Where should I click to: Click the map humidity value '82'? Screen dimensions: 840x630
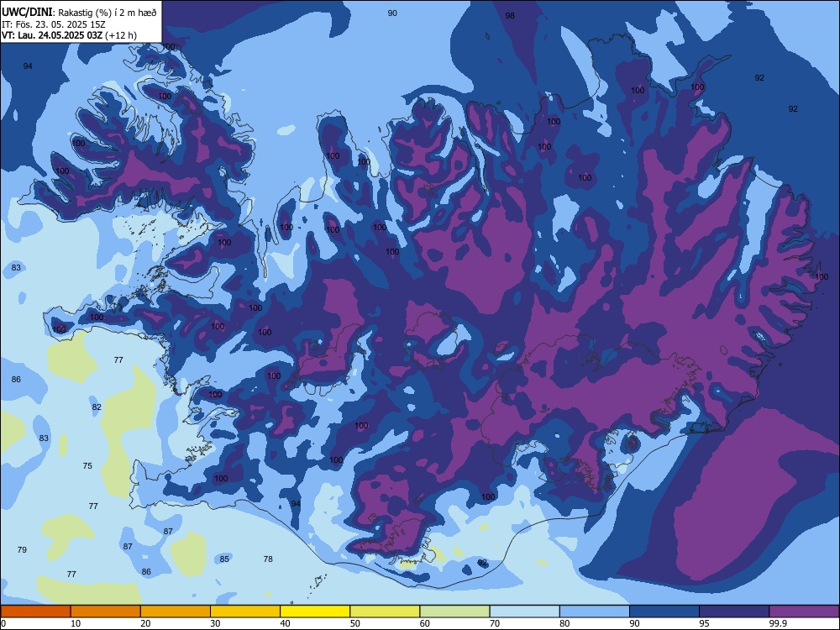pyautogui.click(x=97, y=407)
